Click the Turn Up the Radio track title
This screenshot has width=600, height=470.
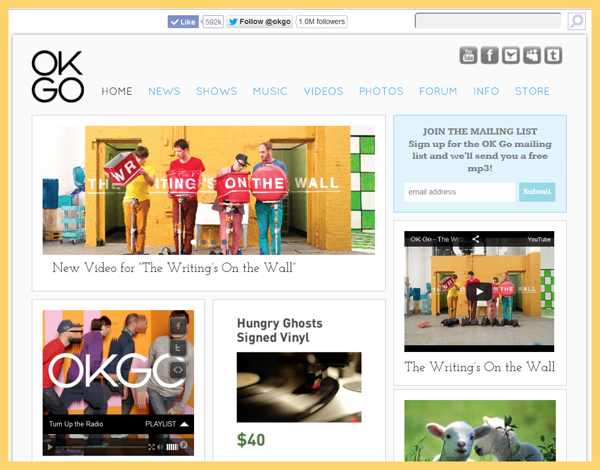76,424
